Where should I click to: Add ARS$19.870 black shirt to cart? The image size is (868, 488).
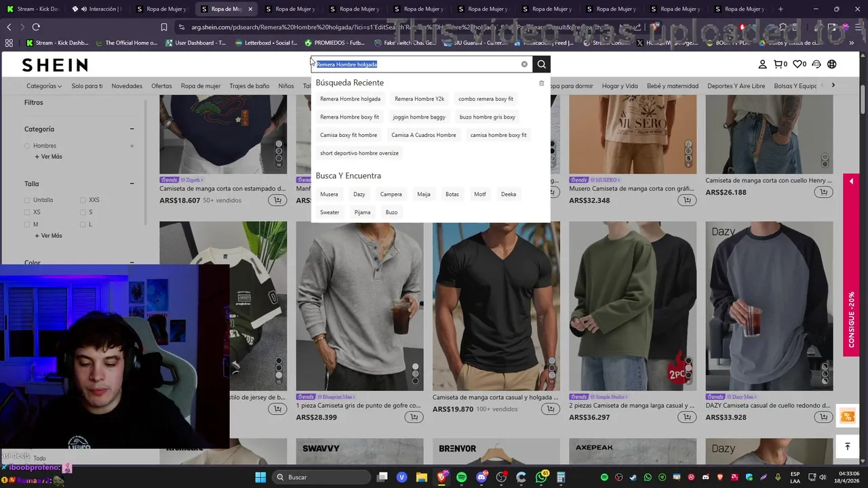click(x=550, y=409)
